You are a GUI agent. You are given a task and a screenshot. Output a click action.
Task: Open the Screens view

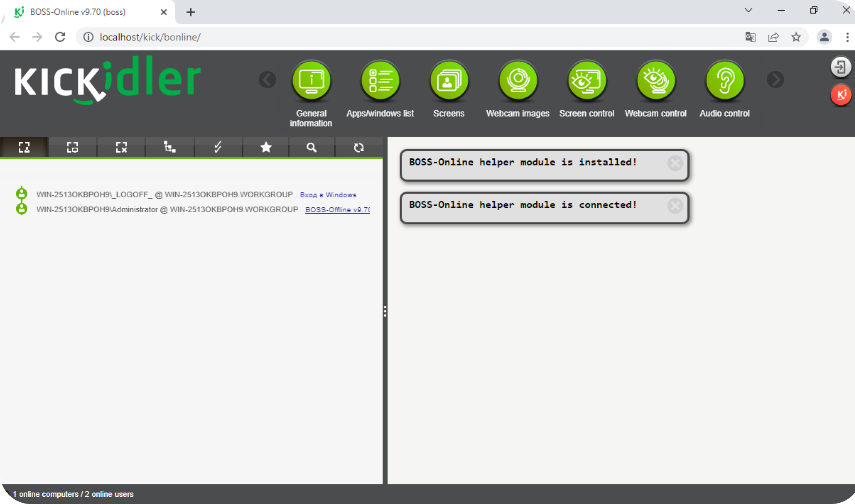point(449,80)
